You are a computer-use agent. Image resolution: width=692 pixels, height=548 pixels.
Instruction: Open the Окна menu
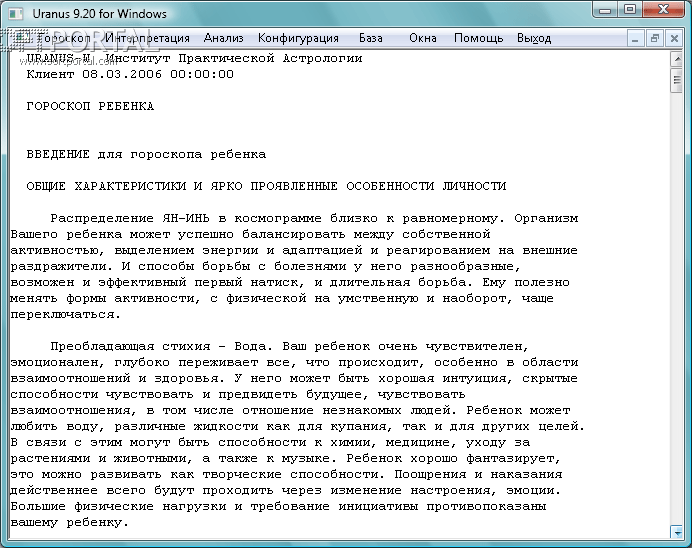tap(423, 38)
